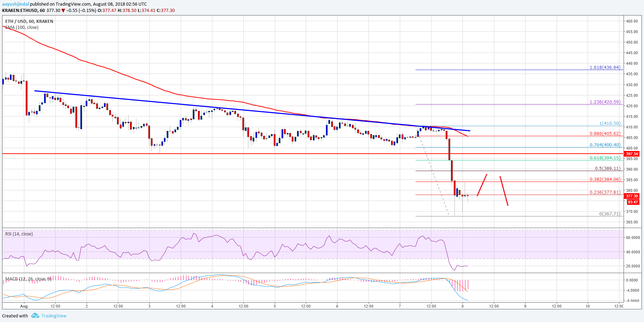Image resolution: width=644 pixels, height=322 pixels.
Task: Click the ETH / USD, 60, KRAKEN title
Action: click(29, 21)
